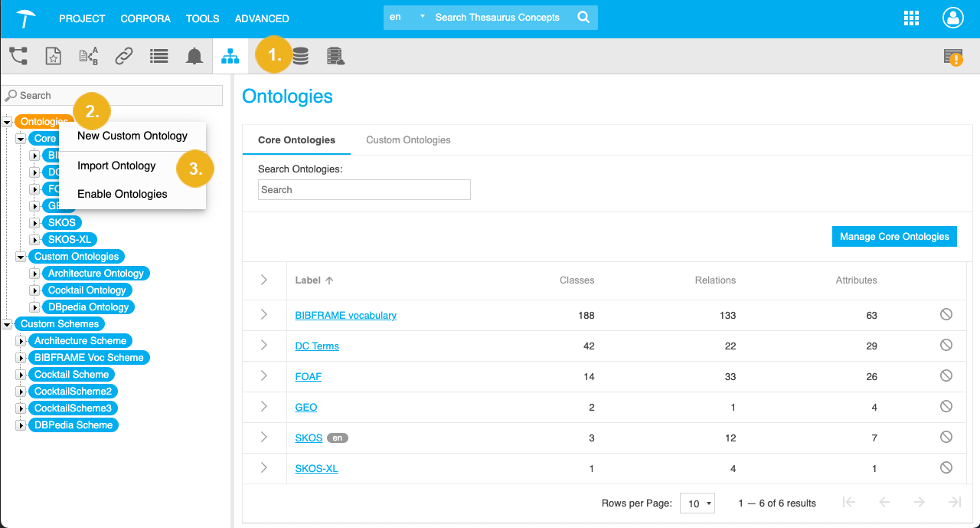980x528 pixels.
Task: Click the linked data icon in toolbar
Action: pos(123,55)
